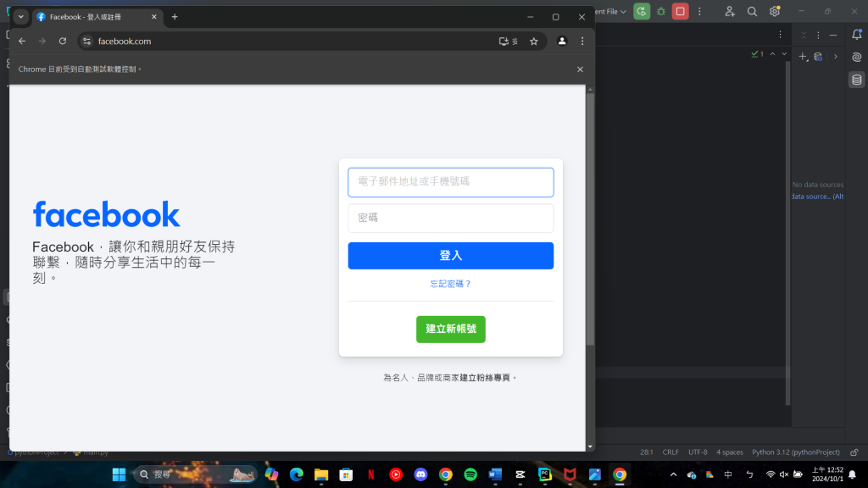868x488 pixels.
Task: Click the Chrome page vertical scrollbar
Action: point(590,219)
